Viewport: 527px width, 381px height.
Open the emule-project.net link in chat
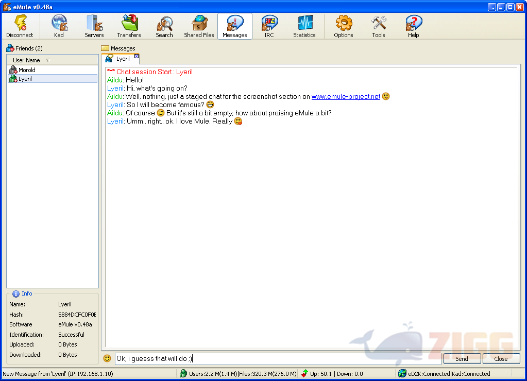click(x=346, y=96)
